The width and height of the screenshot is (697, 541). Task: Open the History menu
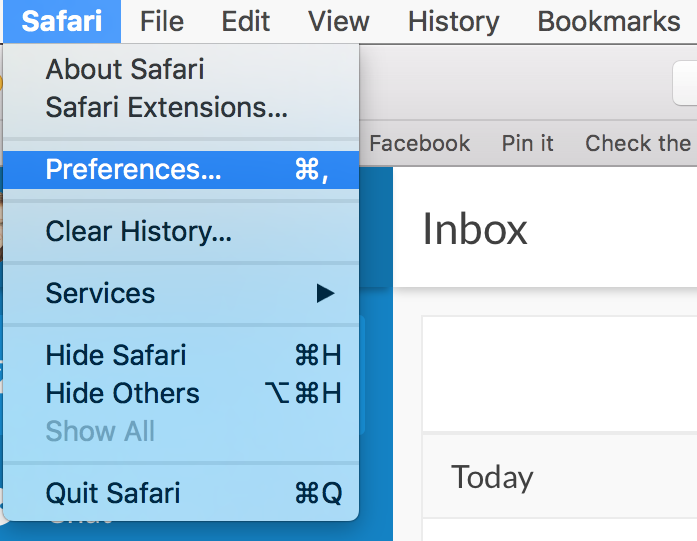453,21
